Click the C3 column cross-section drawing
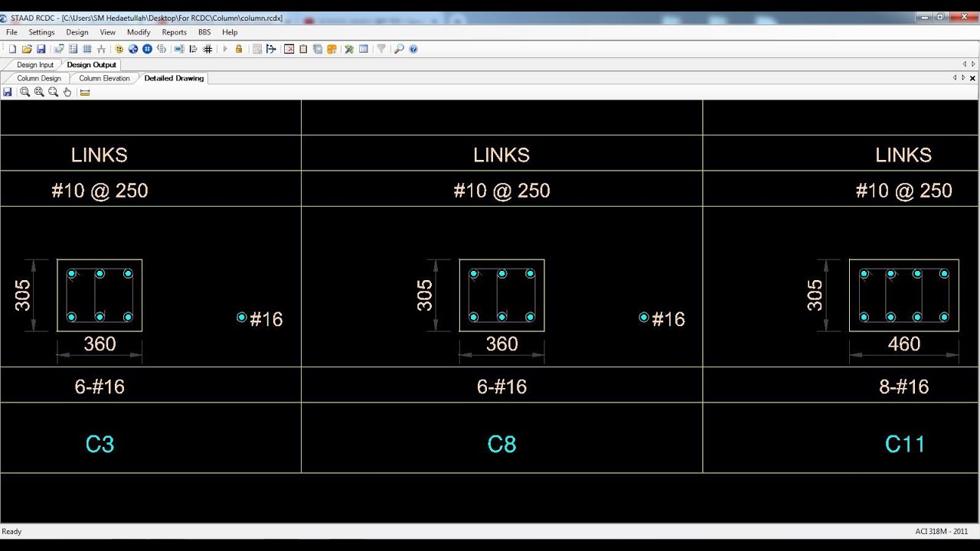This screenshot has width=980, height=551. [100, 295]
